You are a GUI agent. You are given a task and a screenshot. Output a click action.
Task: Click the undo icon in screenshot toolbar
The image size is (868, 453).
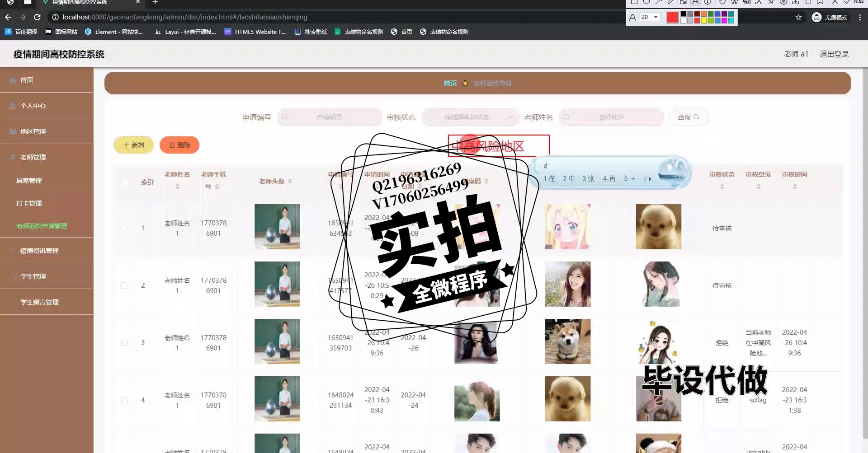(722, 2)
